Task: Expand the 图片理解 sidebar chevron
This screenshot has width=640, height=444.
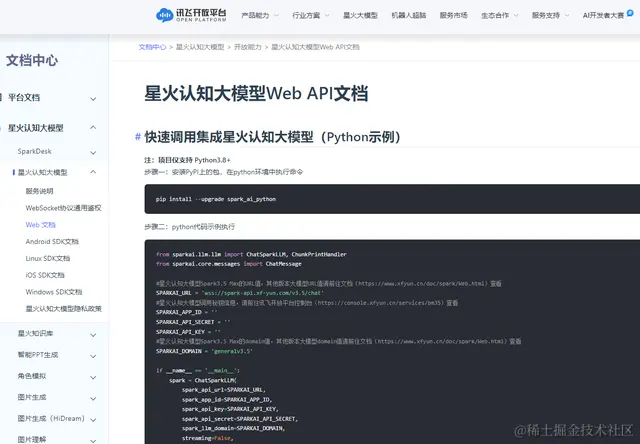Action: [x=93, y=441]
